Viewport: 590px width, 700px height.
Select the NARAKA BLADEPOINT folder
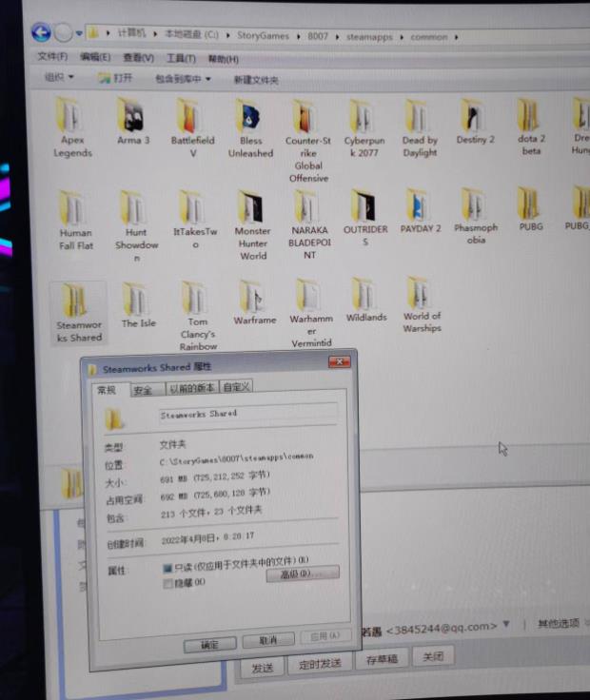[309, 224]
